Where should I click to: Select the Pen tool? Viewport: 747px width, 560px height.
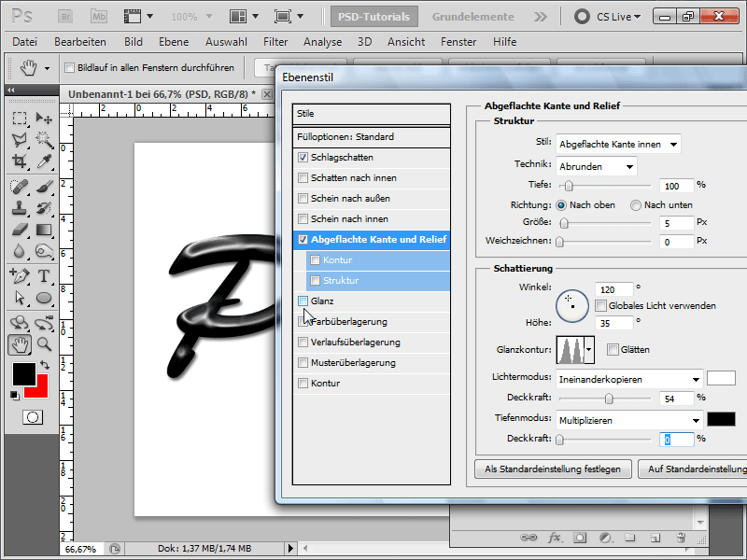20,275
